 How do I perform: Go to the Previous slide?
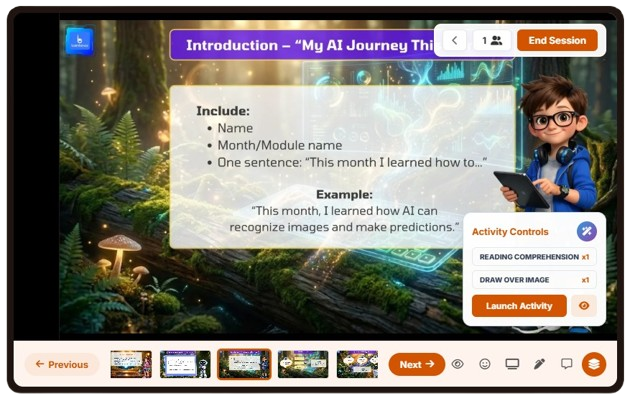(62, 364)
